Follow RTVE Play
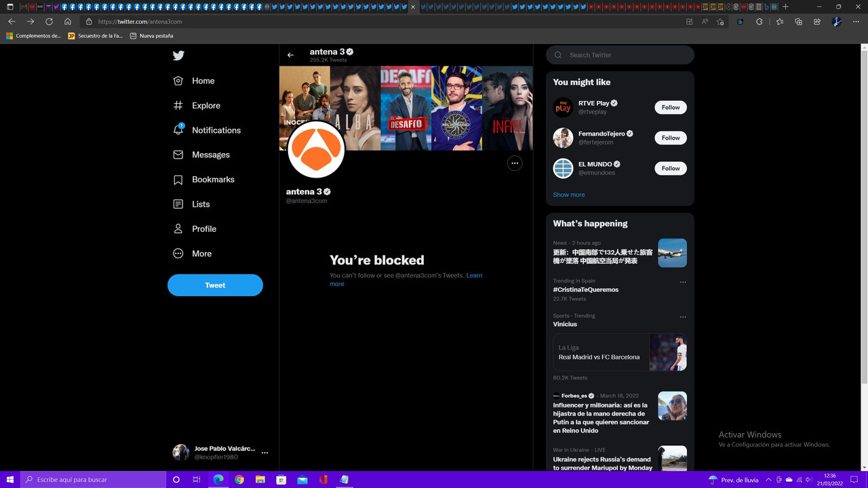 tap(671, 107)
